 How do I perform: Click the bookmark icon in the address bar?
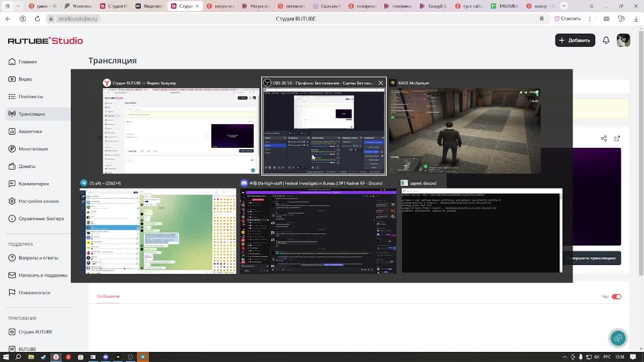click(x=541, y=19)
